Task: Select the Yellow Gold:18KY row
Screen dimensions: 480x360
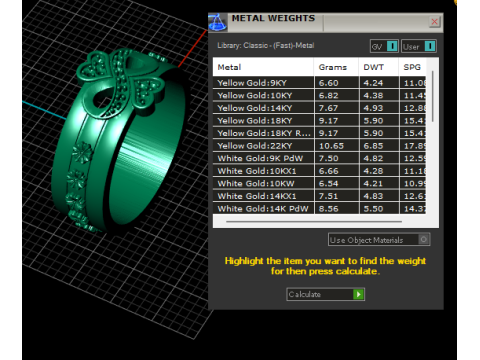Action: click(319, 121)
